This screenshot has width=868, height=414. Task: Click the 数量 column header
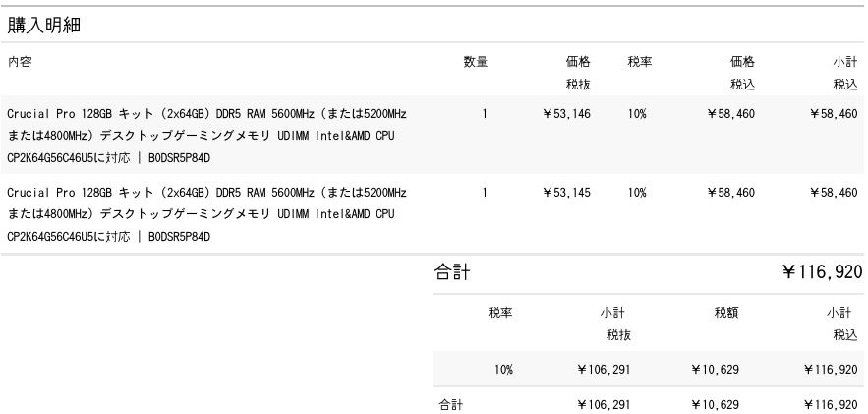click(x=476, y=62)
